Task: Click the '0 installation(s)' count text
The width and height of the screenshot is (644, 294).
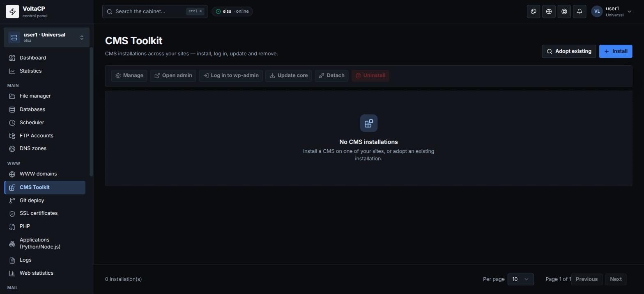Action: coord(124,279)
